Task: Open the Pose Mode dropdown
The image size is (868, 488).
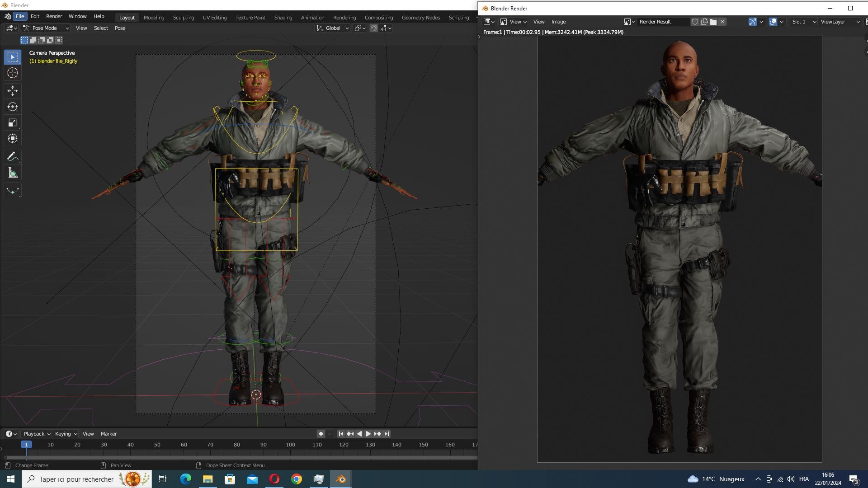Action: (46, 28)
